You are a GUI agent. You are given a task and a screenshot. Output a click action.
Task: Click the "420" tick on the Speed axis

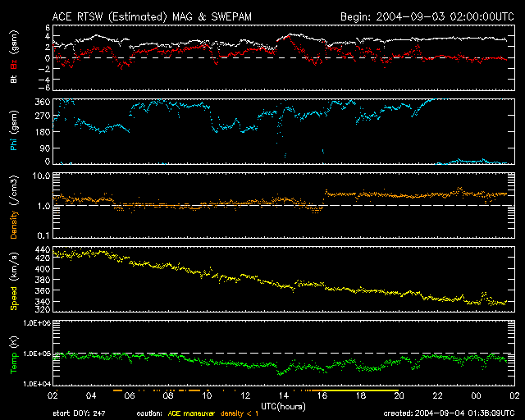(43, 258)
